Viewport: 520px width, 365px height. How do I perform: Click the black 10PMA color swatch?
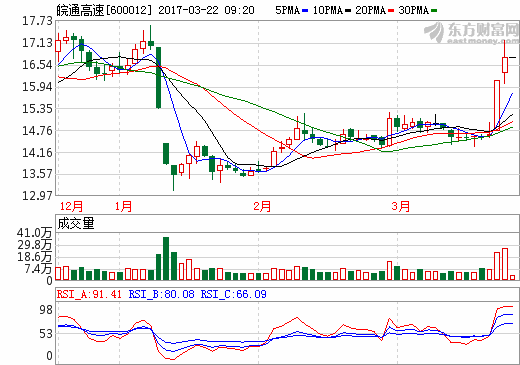[348, 11]
